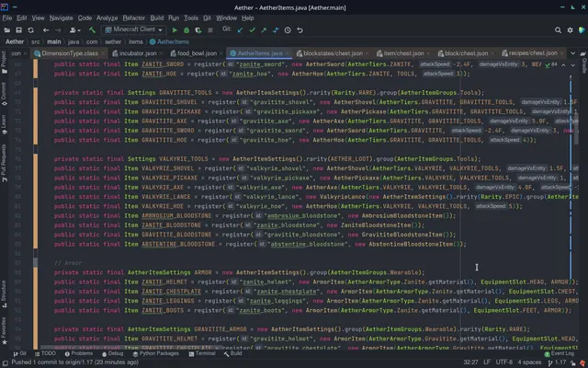Click the Git Commit checkmark icon
588x368 pixels.
(x=252, y=30)
